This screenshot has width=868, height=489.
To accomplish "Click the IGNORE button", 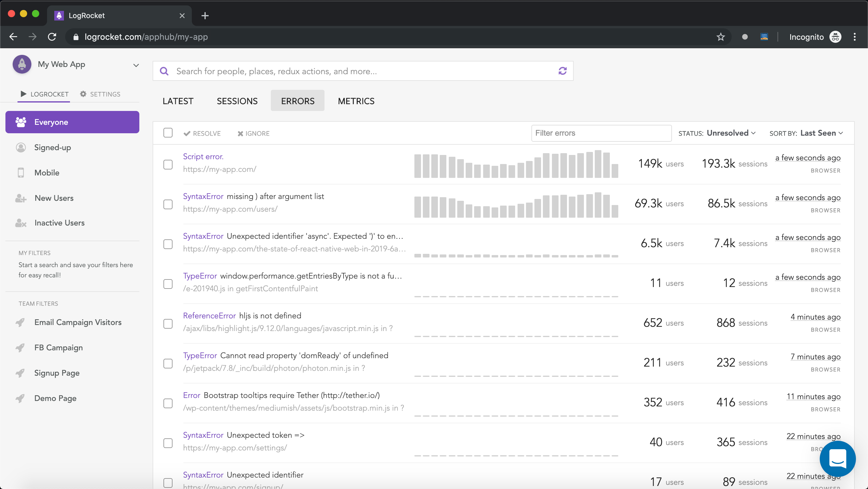I will 253,134.
